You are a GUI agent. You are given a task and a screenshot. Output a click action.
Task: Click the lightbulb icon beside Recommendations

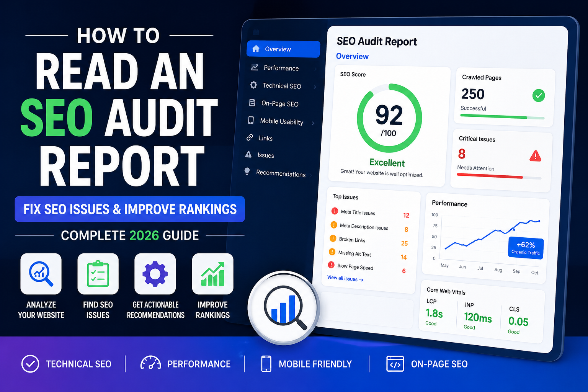coord(247,171)
